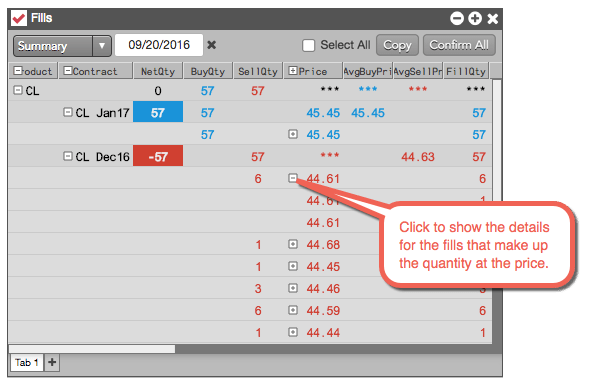Click the Fills widget checkmark icon
This screenshot has height=386, width=590.
(x=19, y=18)
